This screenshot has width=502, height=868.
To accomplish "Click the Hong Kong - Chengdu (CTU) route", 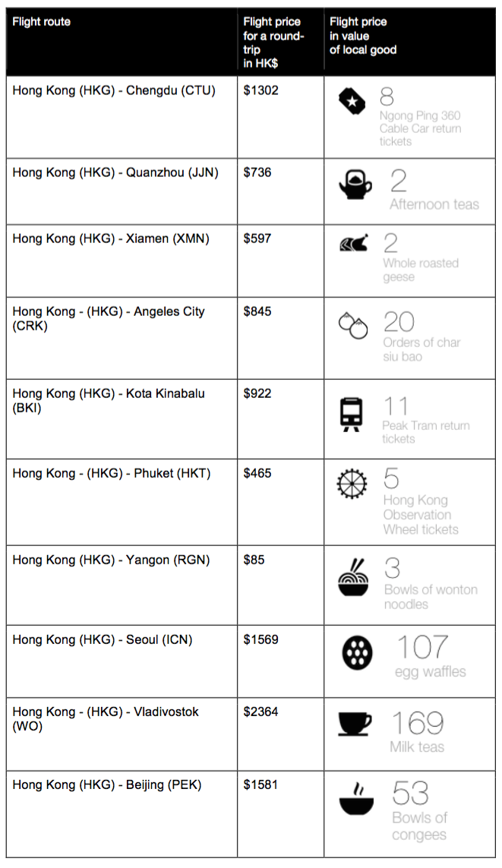I will click(113, 90).
